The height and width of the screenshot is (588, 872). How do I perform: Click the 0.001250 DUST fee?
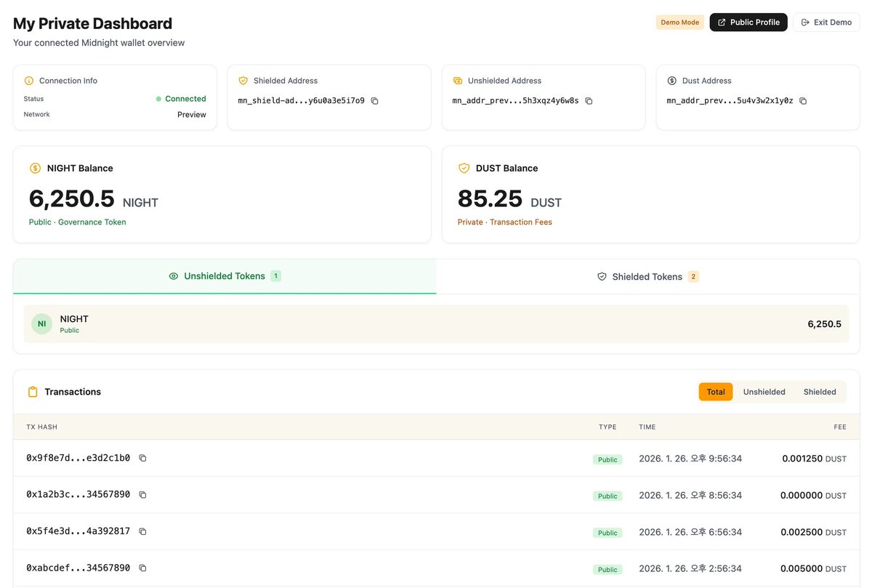coord(814,459)
